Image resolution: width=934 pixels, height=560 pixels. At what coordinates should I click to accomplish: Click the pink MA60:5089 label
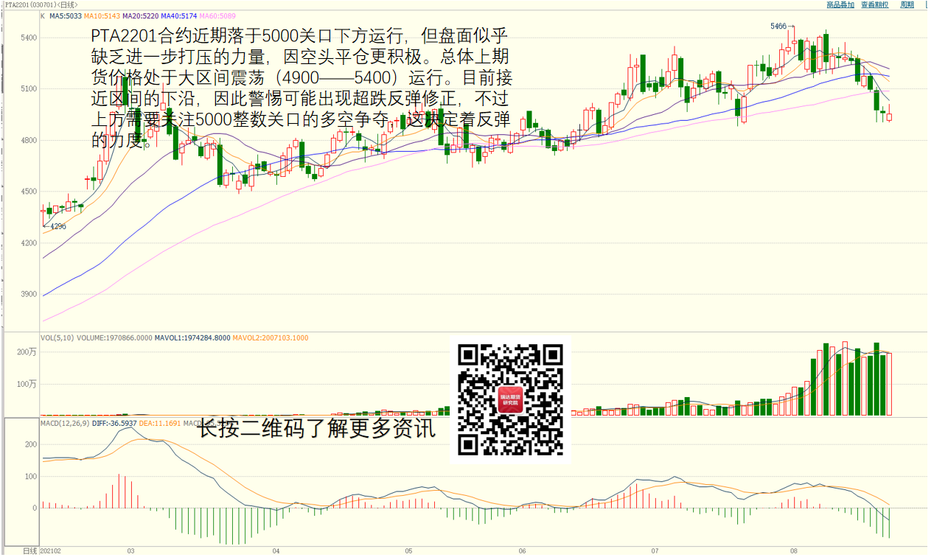tap(214, 15)
